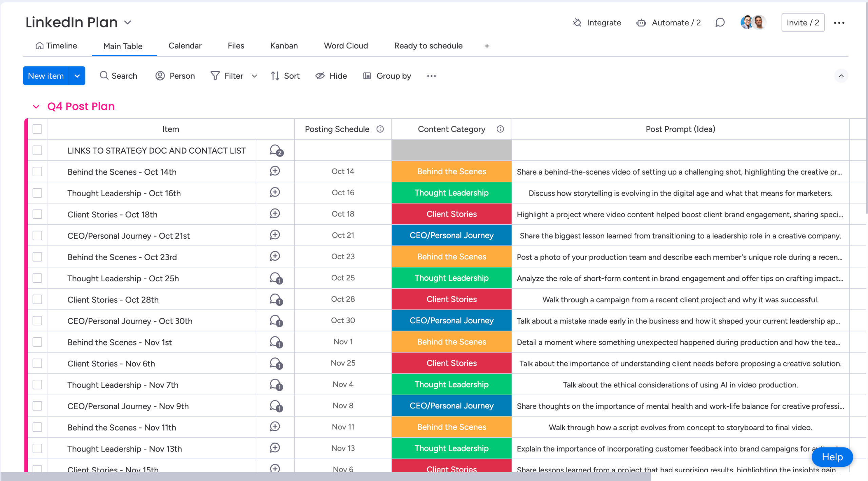This screenshot has width=868, height=481.
Task: Open the Automate robot icon
Action: 641,23
